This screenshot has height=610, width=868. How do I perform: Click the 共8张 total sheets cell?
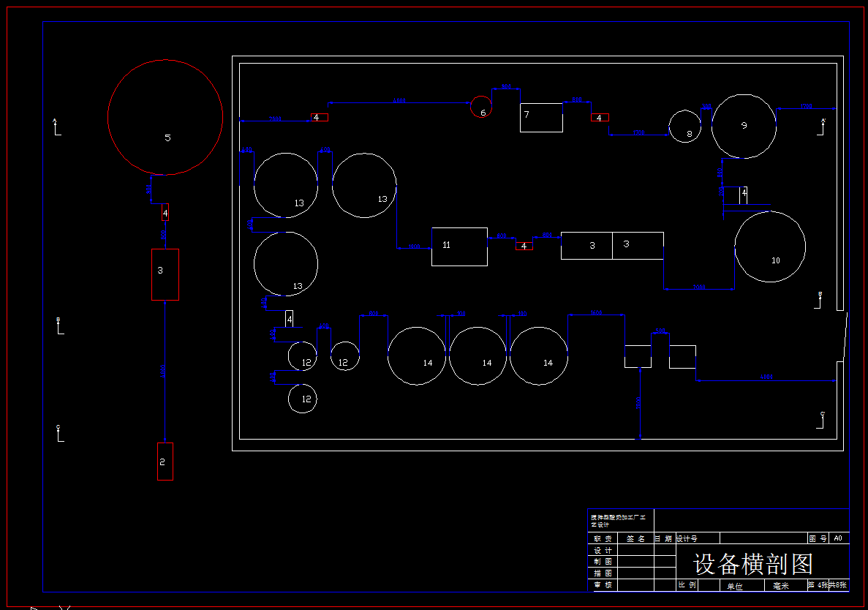click(x=838, y=584)
